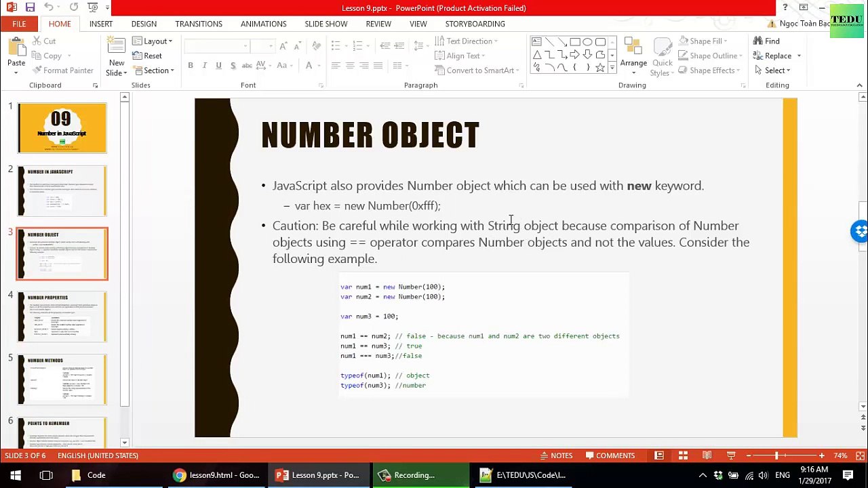Open the Arrange menu button
Screen dimensions: 868x488
(633, 56)
